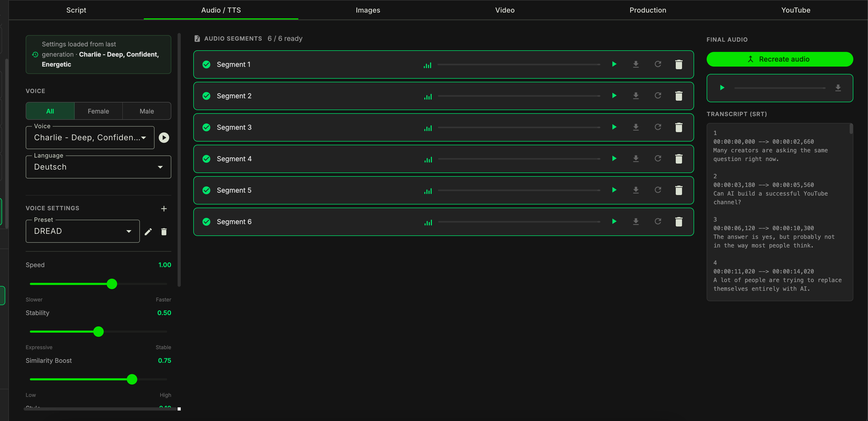This screenshot has width=868, height=421.
Task: Click the settings loaded history icon
Action: pos(35,54)
